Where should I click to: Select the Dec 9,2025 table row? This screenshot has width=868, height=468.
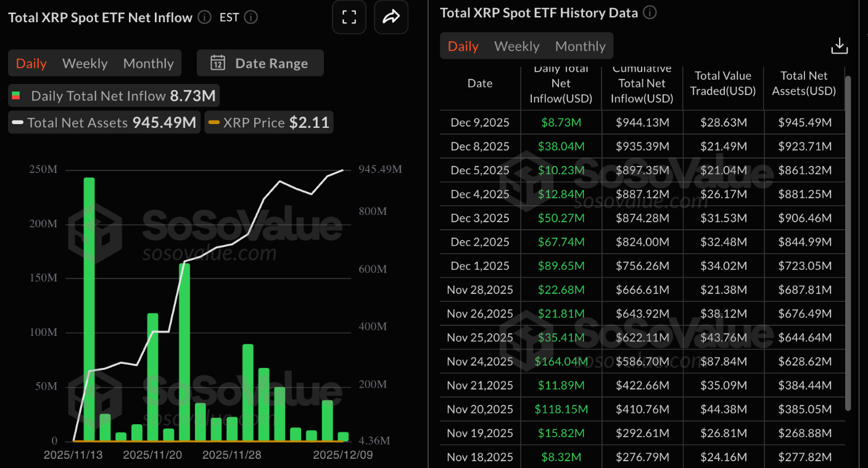pyautogui.click(x=480, y=122)
